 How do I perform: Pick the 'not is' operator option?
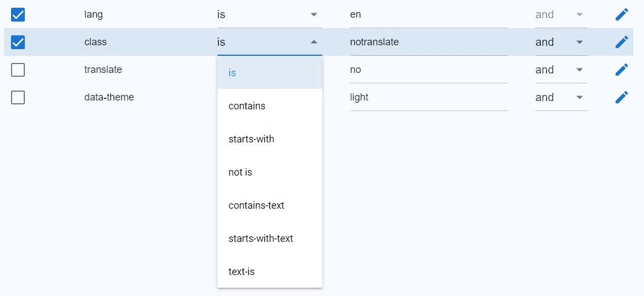point(269,172)
